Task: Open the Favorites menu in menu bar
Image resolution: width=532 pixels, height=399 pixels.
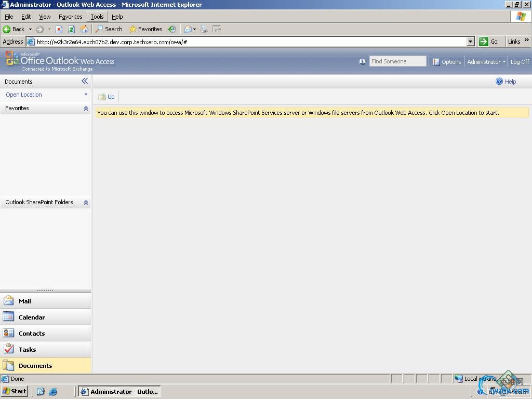Action: coord(70,17)
